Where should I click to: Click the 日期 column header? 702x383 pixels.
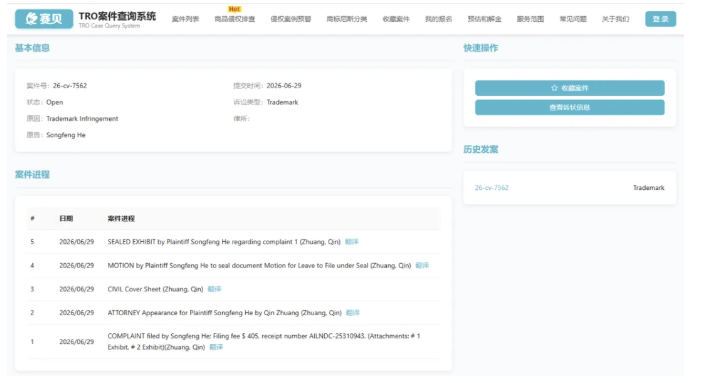click(66, 219)
